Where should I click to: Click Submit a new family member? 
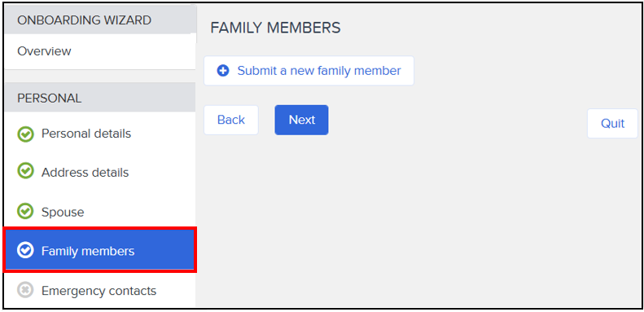click(x=309, y=71)
